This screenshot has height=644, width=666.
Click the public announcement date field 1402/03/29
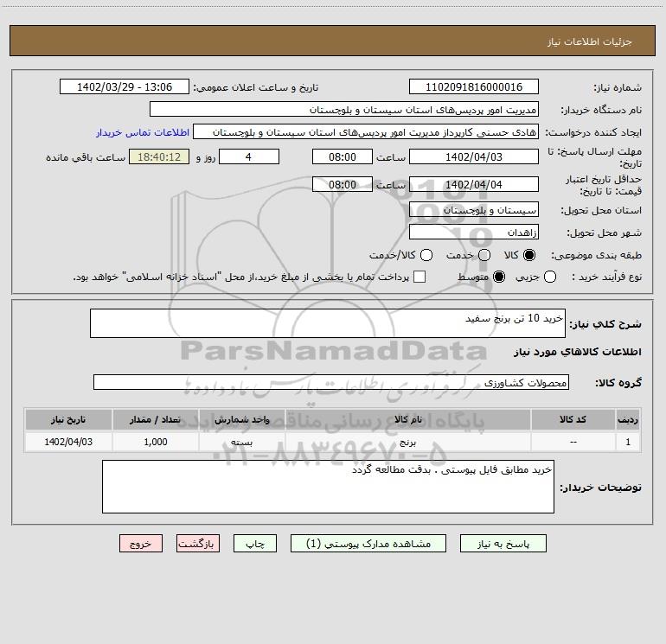coord(125,86)
